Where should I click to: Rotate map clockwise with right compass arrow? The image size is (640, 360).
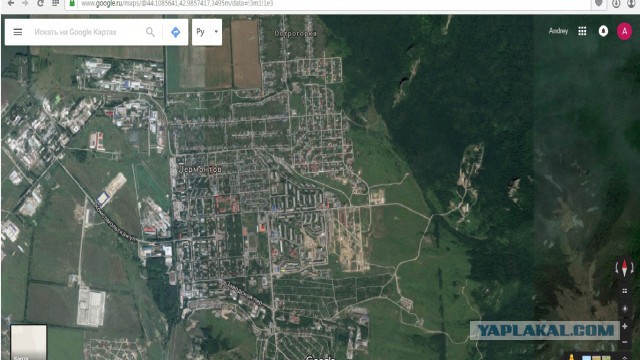[x=632, y=268]
